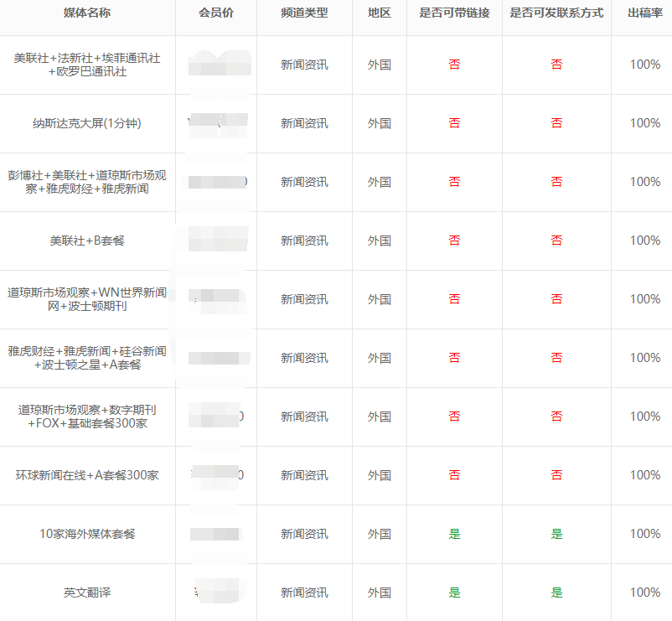Click the 美联社+B套餐 row name
The height and width of the screenshot is (621, 672).
pyautogui.click(x=87, y=241)
